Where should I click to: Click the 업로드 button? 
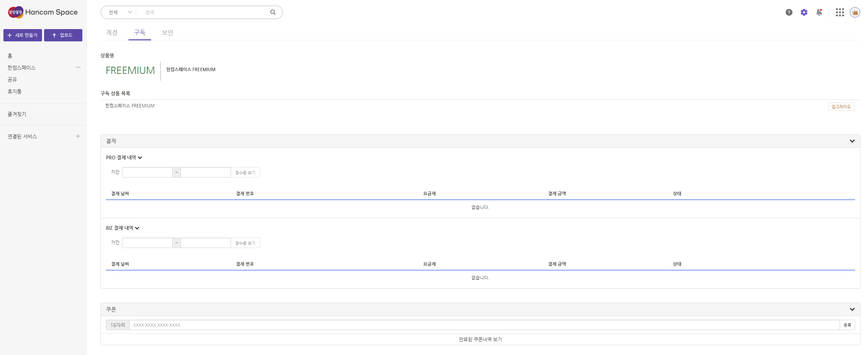pyautogui.click(x=63, y=35)
